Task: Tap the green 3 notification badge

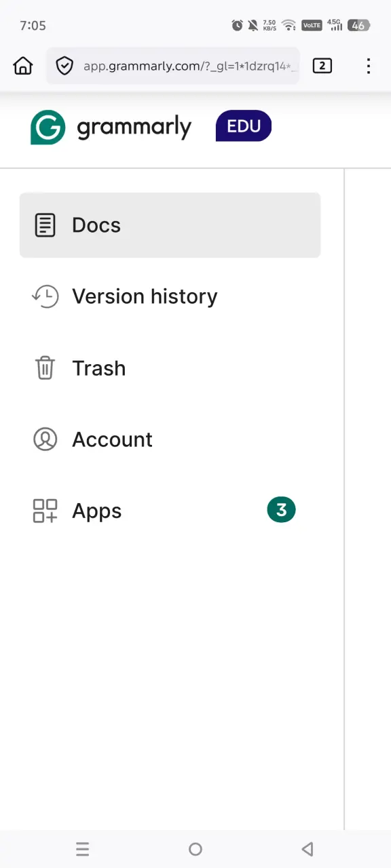Action: pos(281,510)
